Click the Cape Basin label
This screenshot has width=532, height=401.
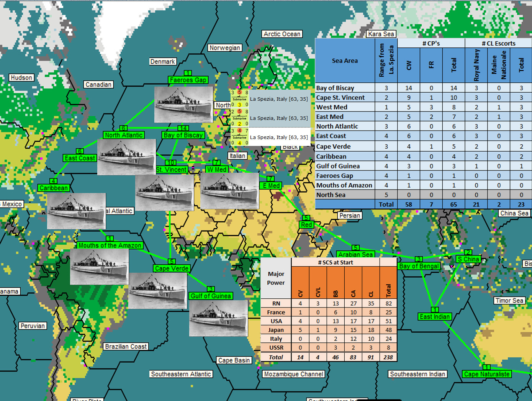point(234,360)
